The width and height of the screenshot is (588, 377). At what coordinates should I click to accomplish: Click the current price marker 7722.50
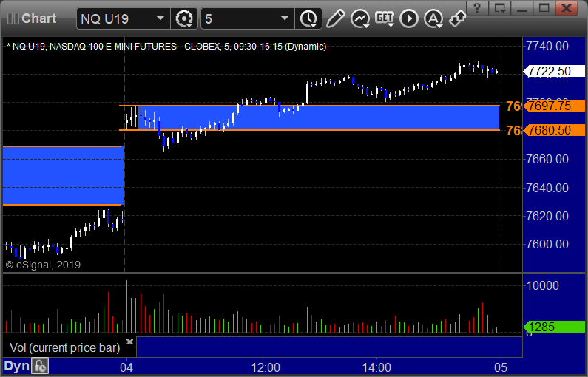(x=554, y=71)
